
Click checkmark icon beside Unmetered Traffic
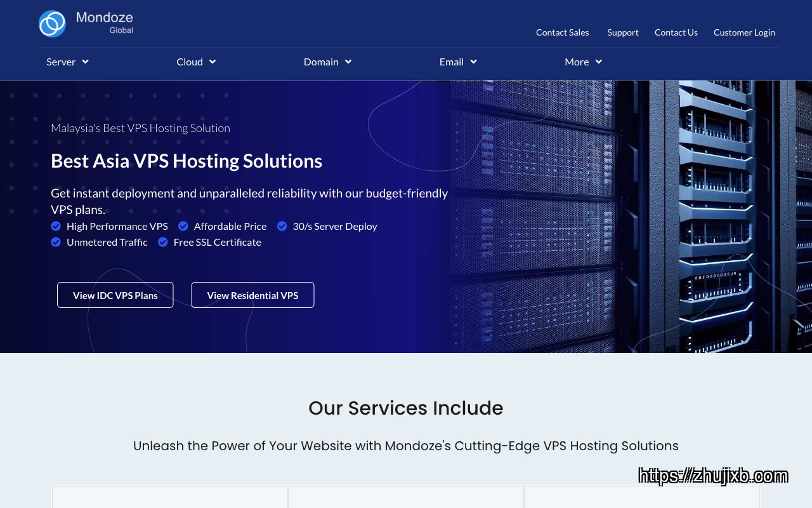[56, 242]
